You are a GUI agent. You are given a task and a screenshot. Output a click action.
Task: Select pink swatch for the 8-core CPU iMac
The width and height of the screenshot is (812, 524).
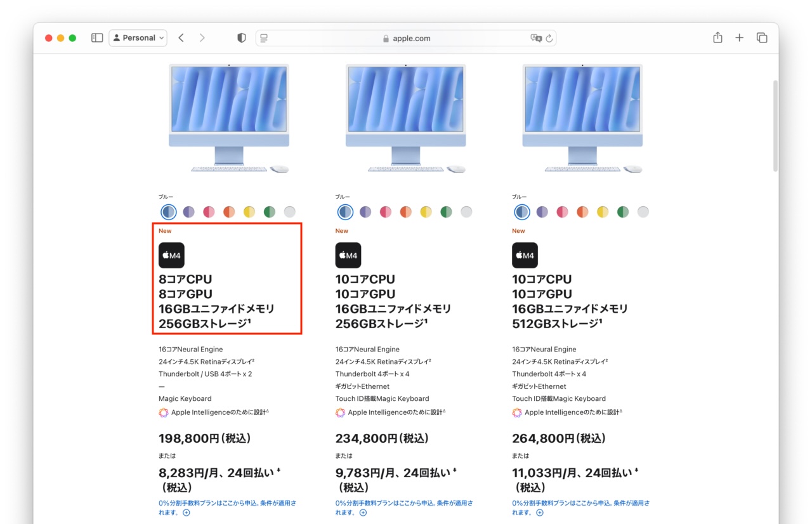pyautogui.click(x=209, y=212)
